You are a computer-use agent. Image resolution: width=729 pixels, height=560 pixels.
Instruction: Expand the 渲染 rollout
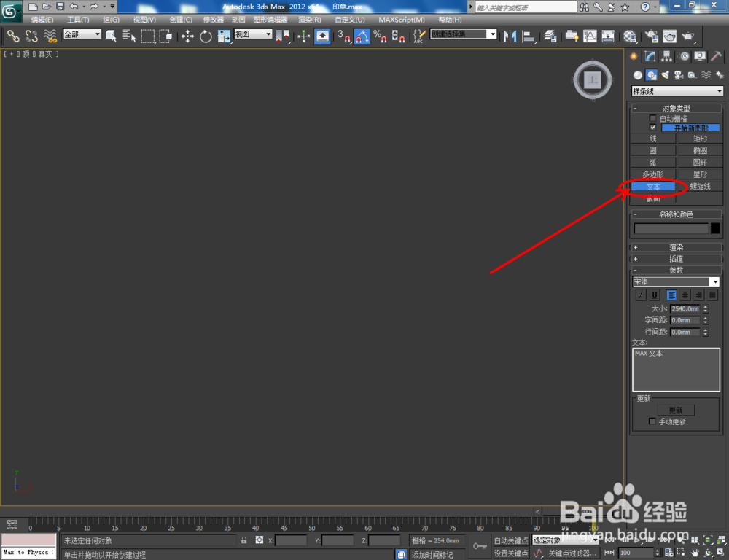click(x=676, y=247)
